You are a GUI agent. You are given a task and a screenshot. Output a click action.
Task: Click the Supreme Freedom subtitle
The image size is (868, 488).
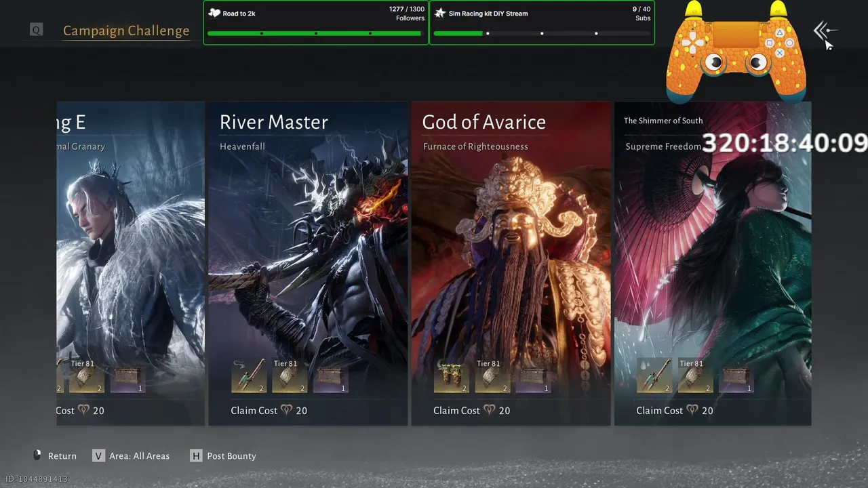(x=663, y=146)
